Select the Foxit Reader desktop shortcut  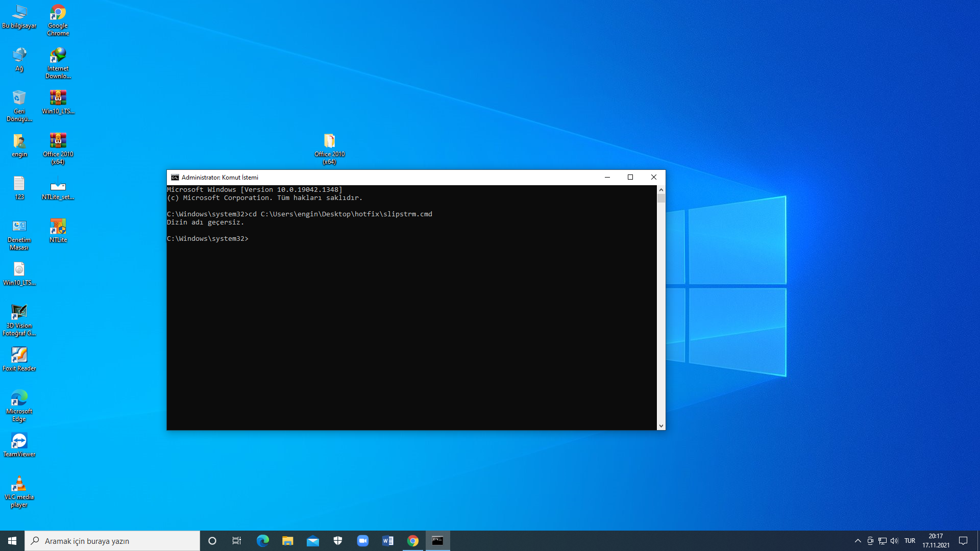19,359
